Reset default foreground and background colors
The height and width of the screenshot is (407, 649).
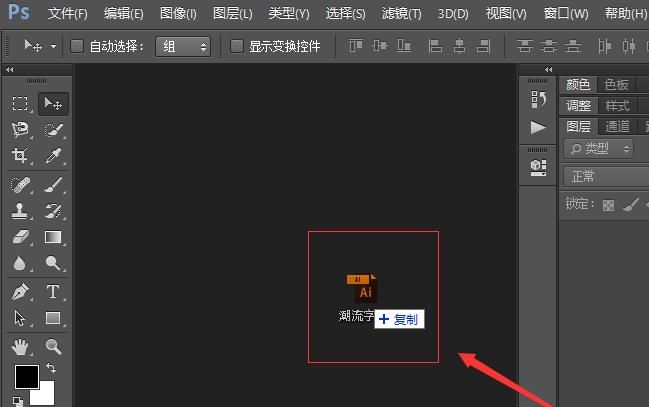click(17, 401)
